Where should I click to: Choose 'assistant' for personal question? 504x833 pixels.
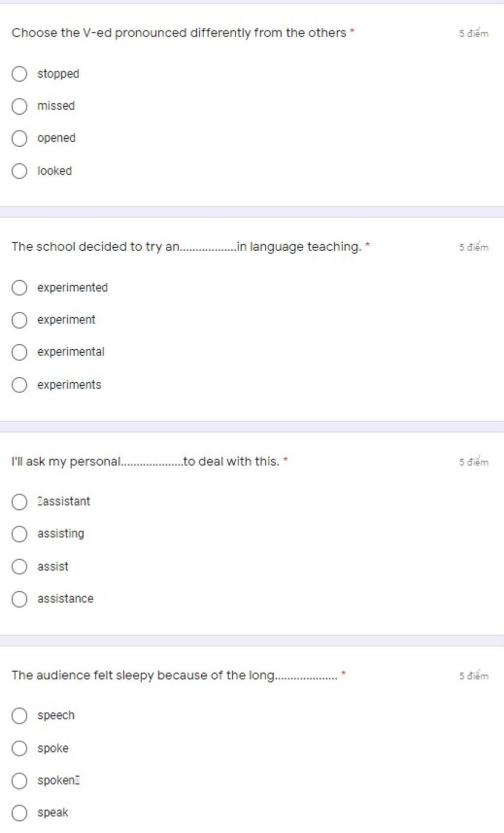click(19, 501)
